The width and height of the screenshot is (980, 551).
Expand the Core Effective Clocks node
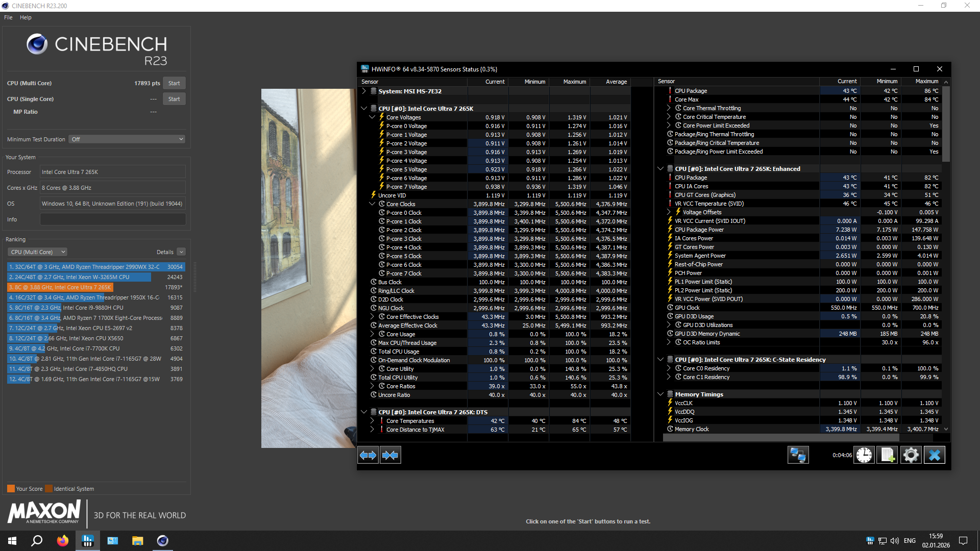click(372, 317)
